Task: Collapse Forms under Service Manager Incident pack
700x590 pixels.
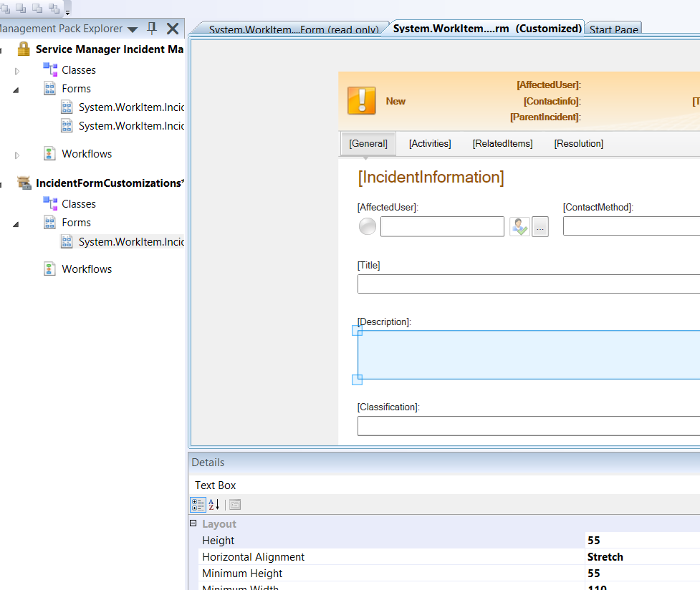Action: click(16, 90)
